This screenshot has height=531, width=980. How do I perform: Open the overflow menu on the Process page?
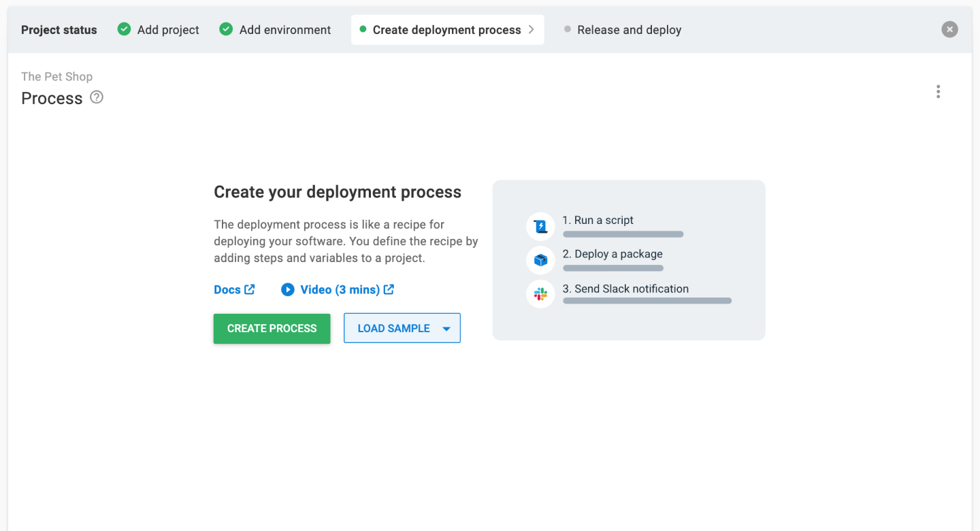click(938, 91)
